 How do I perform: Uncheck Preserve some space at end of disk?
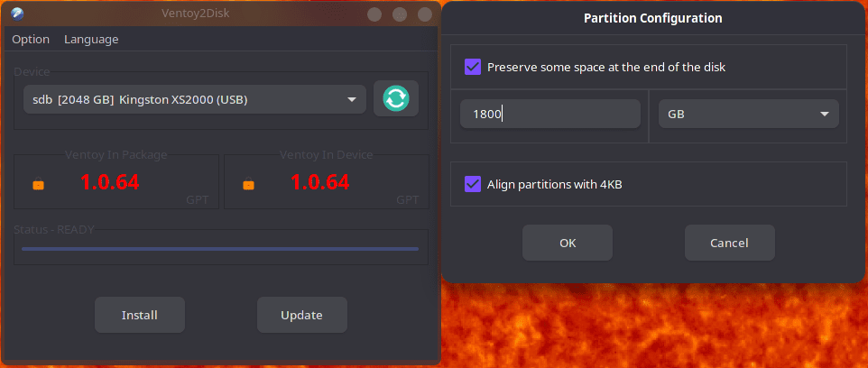point(473,68)
